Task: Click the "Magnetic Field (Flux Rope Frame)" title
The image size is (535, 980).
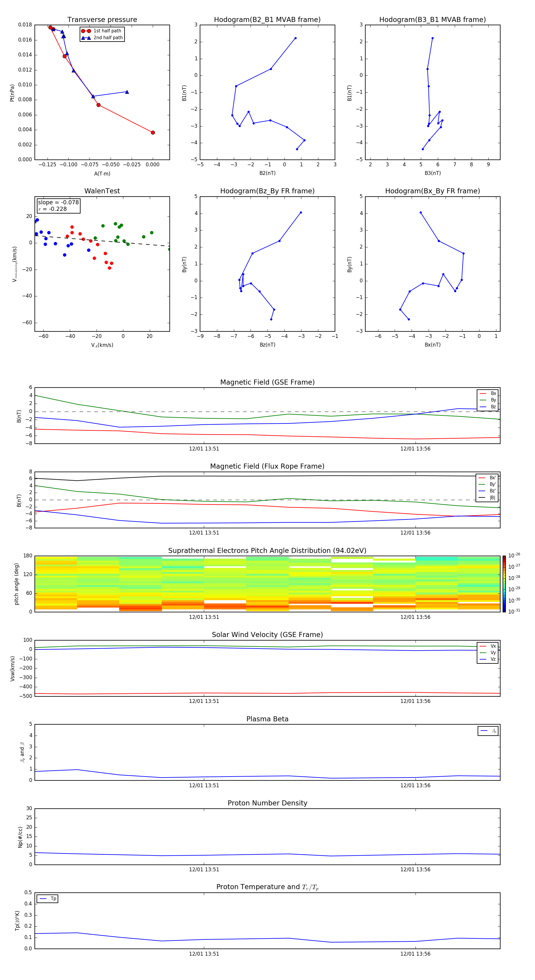Action: point(267,467)
